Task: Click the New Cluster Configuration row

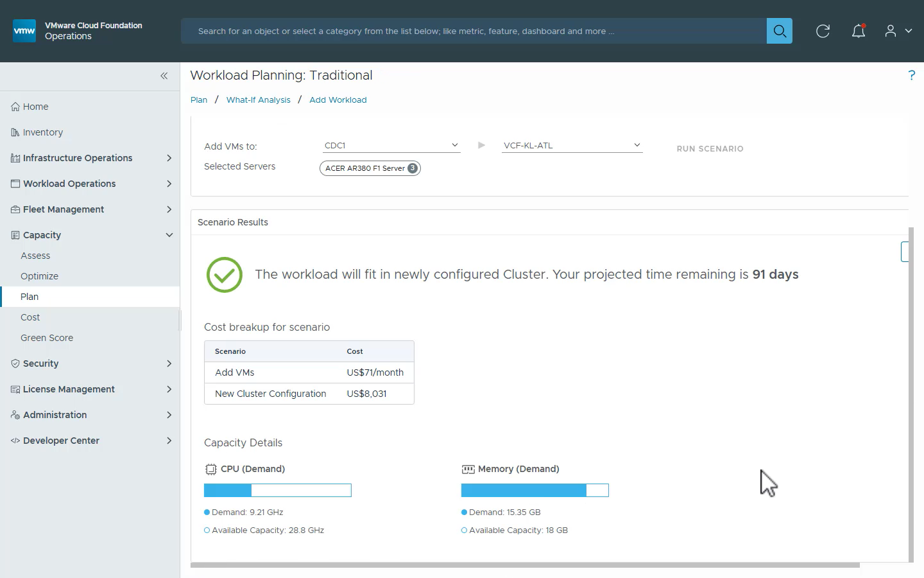Action: click(x=309, y=394)
